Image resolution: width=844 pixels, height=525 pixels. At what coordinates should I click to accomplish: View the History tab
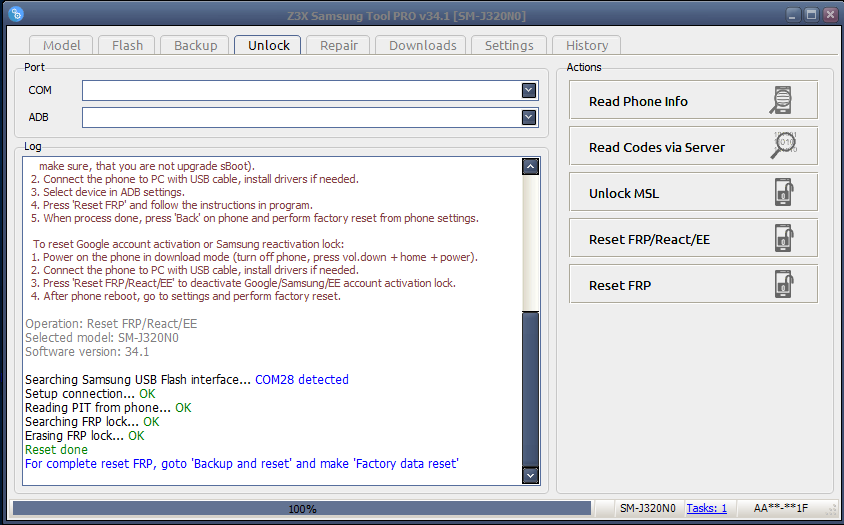click(587, 45)
